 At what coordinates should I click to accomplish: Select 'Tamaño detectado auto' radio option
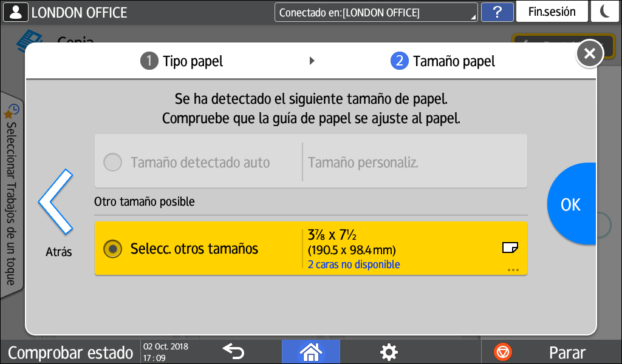(x=112, y=163)
